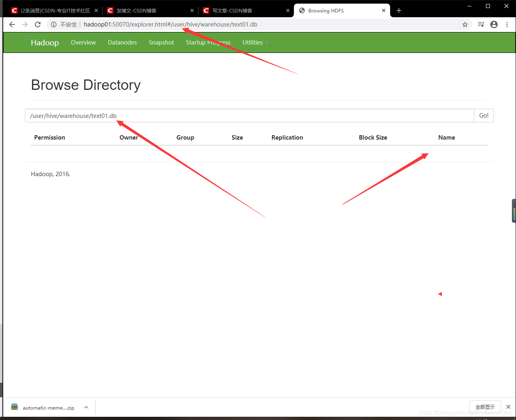
Task: Close the 发博文-CSDN博客 tab
Action: (192, 10)
